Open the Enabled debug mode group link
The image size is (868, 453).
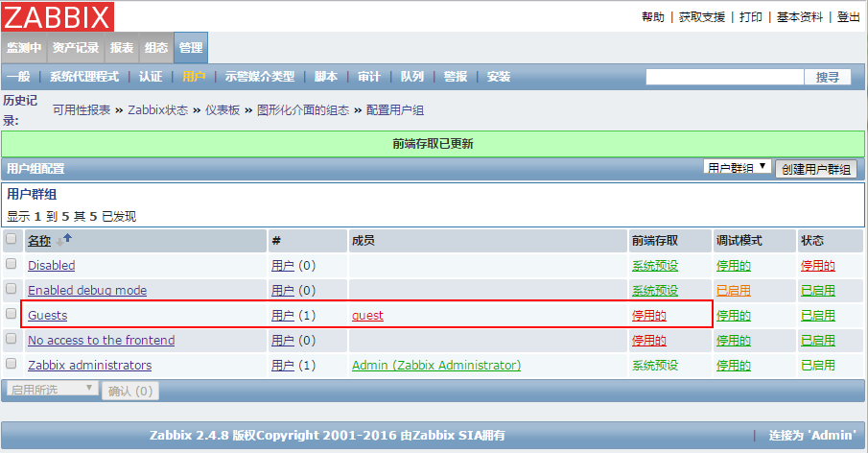click(87, 290)
